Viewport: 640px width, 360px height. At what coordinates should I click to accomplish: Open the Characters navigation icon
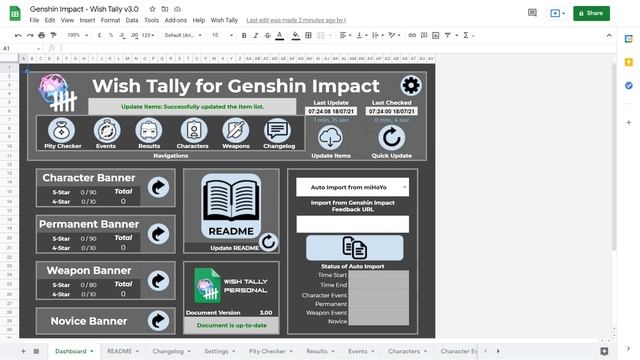194,131
